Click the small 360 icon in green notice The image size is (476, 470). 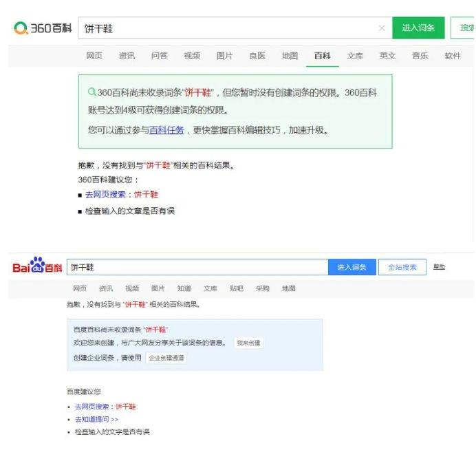tap(91, 92)
